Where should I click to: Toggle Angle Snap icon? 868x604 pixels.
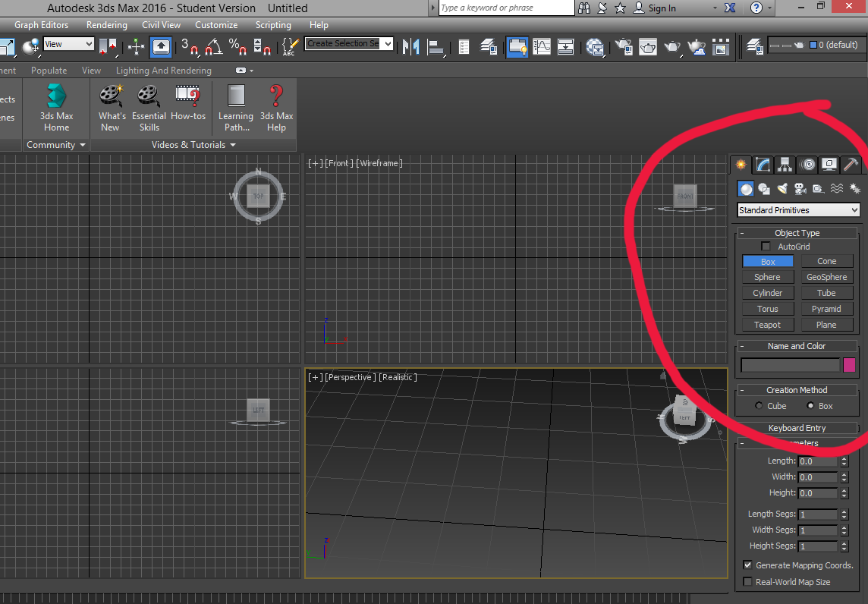coord(214,47)
